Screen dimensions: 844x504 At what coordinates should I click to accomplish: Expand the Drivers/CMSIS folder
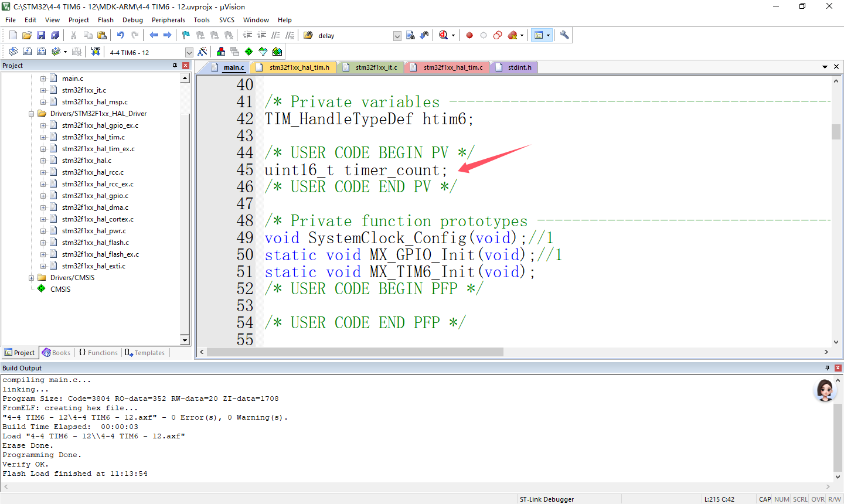click(32, 278)
